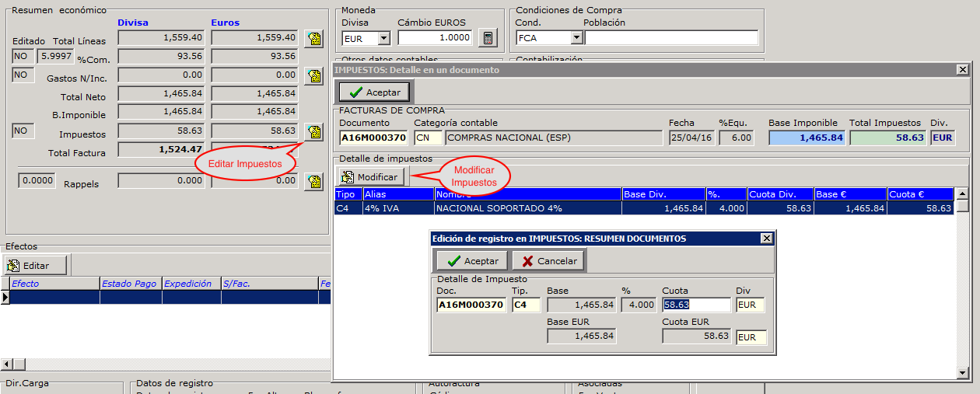This screenshot has width=980, height=394.
Task: Open the Cond. FCA dropdown
Action: pyautogui.click(x=576, y=38)
